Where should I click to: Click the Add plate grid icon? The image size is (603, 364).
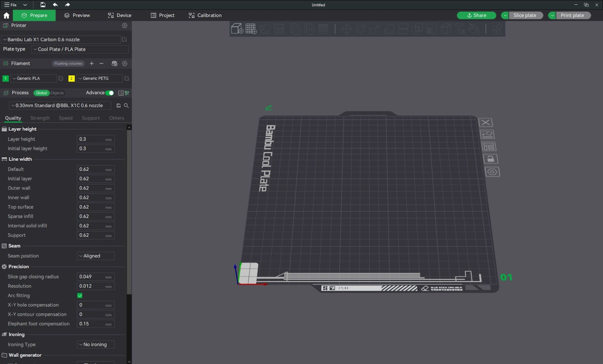click(x=251, y=29)
